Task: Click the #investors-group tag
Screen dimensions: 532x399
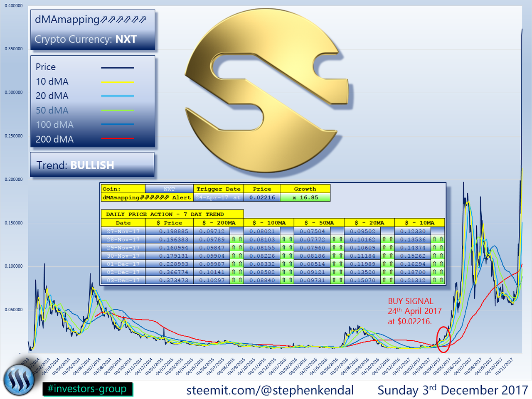Action: 87,389
